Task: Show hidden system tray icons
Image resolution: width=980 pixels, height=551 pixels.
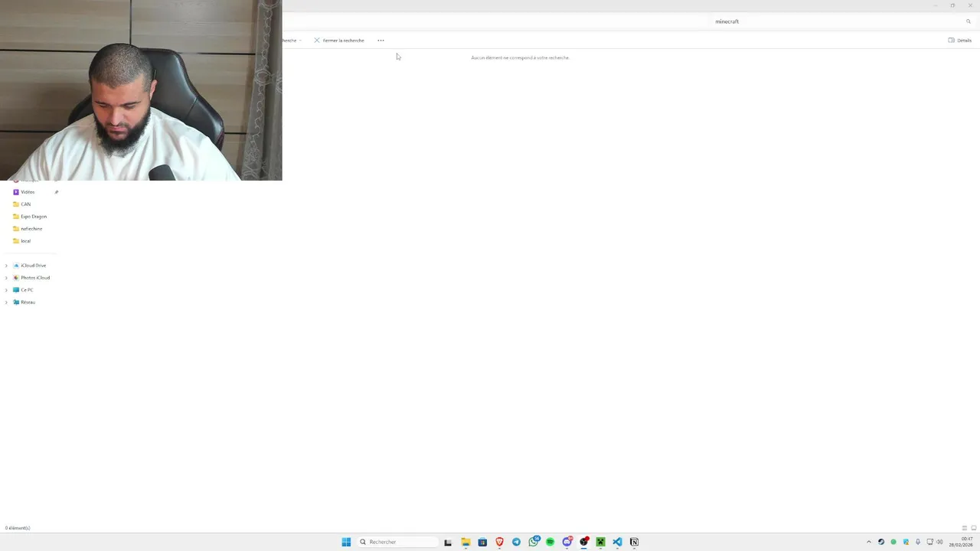Action: 868,542
